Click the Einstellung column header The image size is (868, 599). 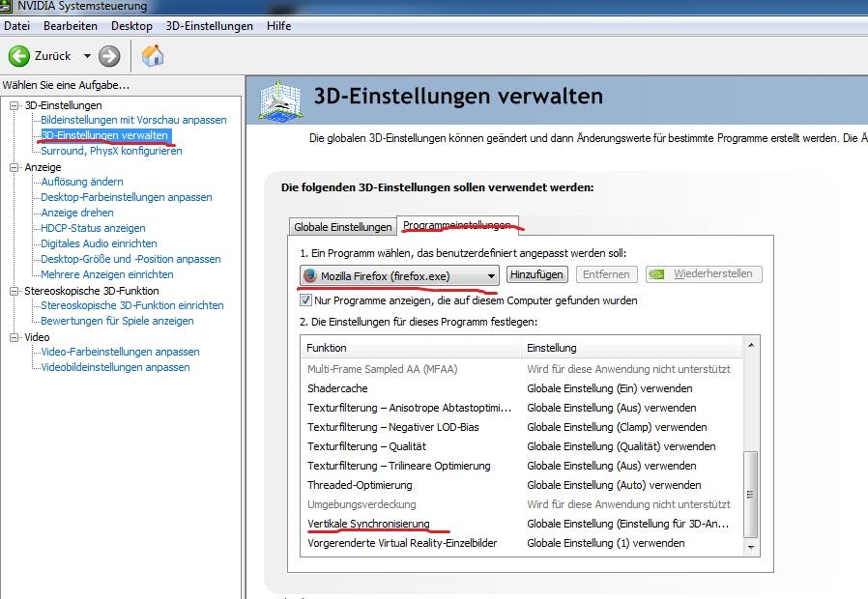point(632,348)
